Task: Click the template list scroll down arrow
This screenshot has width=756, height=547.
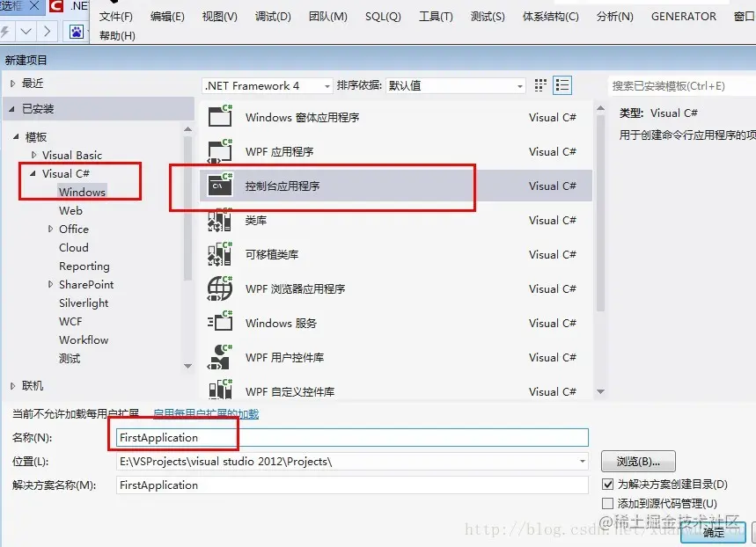Action: tap(600, 391)
